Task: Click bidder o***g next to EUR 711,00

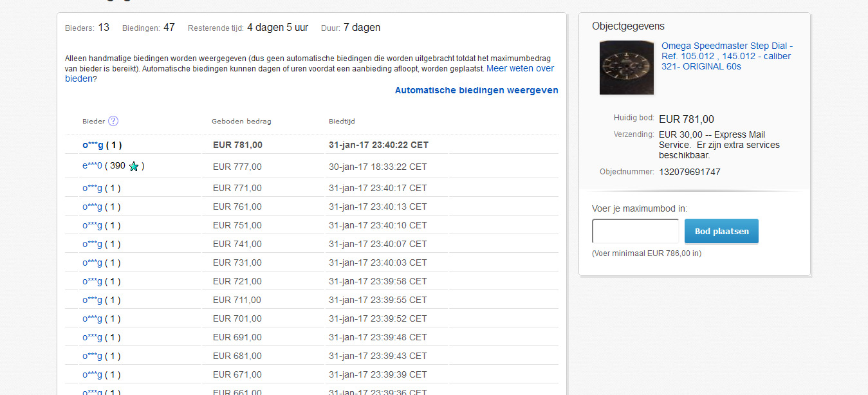Action: (93, 300)
